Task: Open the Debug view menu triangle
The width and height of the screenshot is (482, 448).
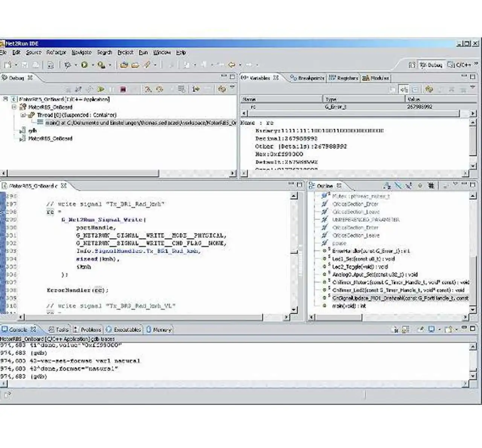Action: coord(232,87)
